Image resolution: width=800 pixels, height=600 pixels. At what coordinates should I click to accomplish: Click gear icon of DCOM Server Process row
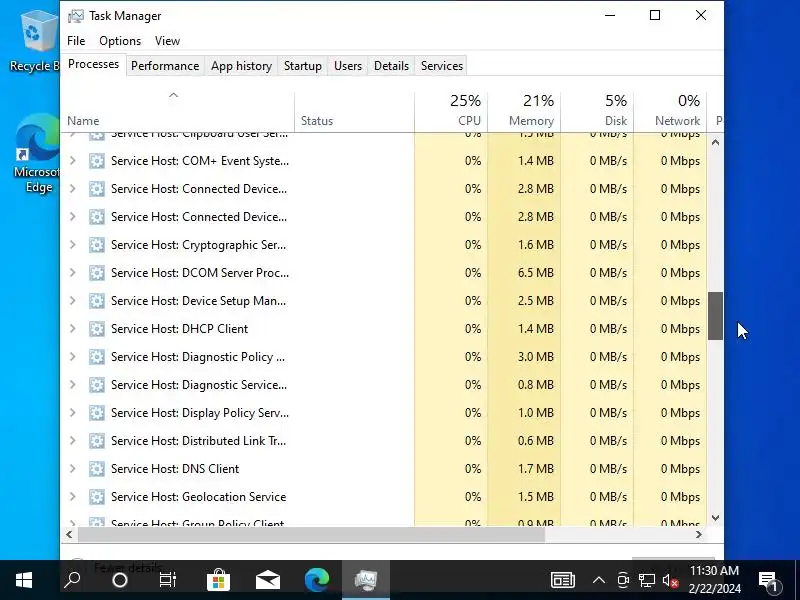point(96,273)
